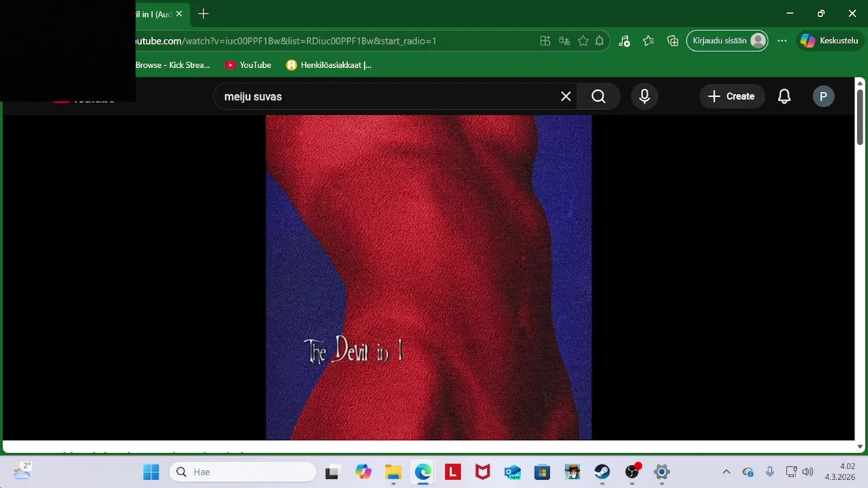Open File Explorer from the taskbar
Screen dimensions: 868x488
click(x=393, y=472)
